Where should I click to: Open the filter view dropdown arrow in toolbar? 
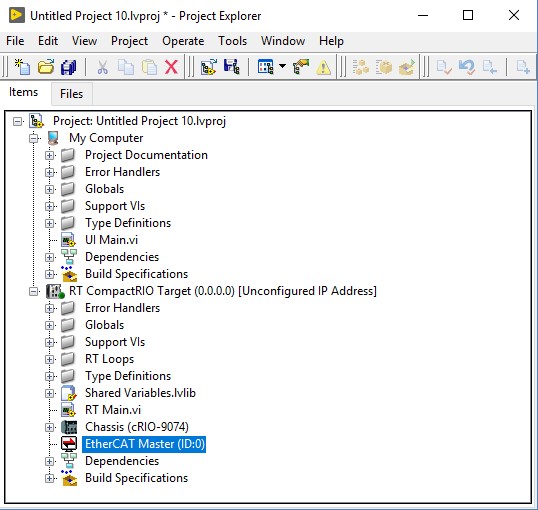click(282, 66)
